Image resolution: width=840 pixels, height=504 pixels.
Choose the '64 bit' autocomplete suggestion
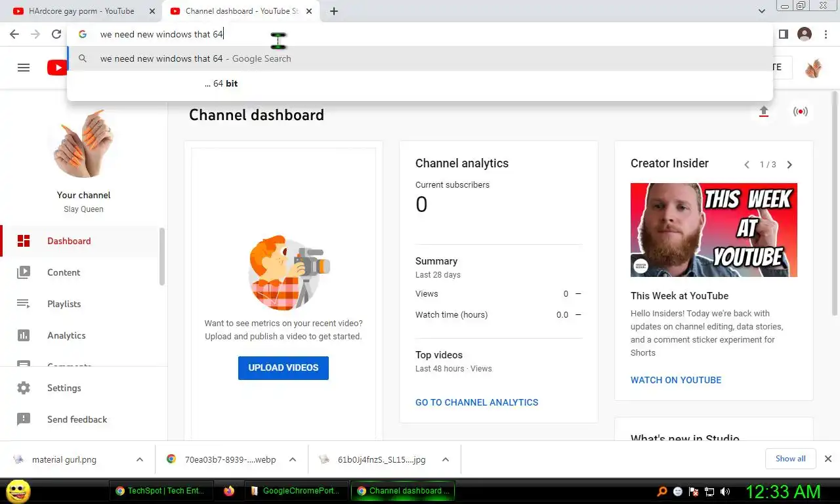(x=420, y=83)
